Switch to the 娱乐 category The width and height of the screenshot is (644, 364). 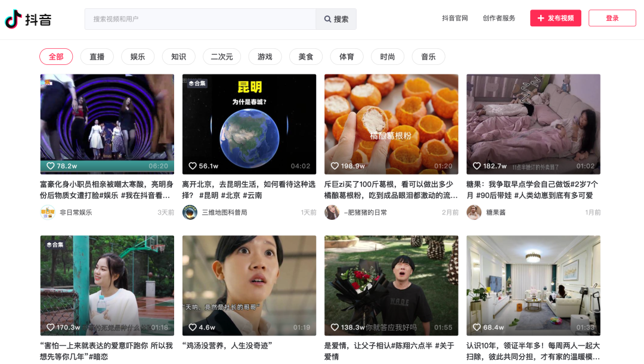(138, 57)
